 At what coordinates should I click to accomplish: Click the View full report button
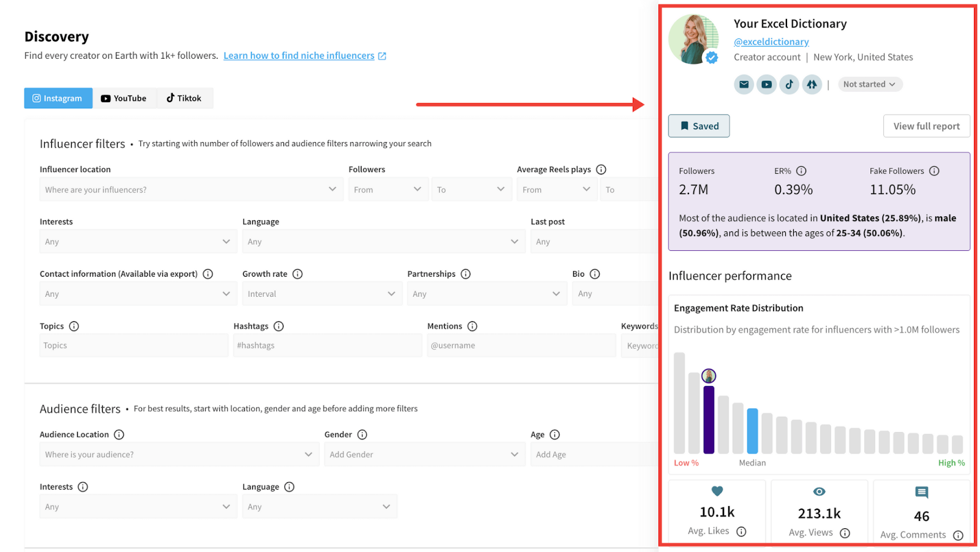point(926,125)
